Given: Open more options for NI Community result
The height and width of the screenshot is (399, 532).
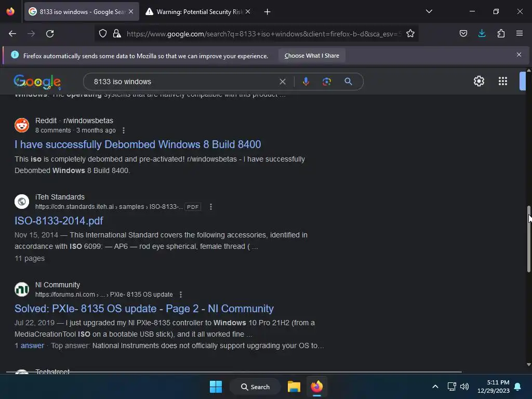Looking at the screenshot, I should pyautogui.click(x=180, y=295).
